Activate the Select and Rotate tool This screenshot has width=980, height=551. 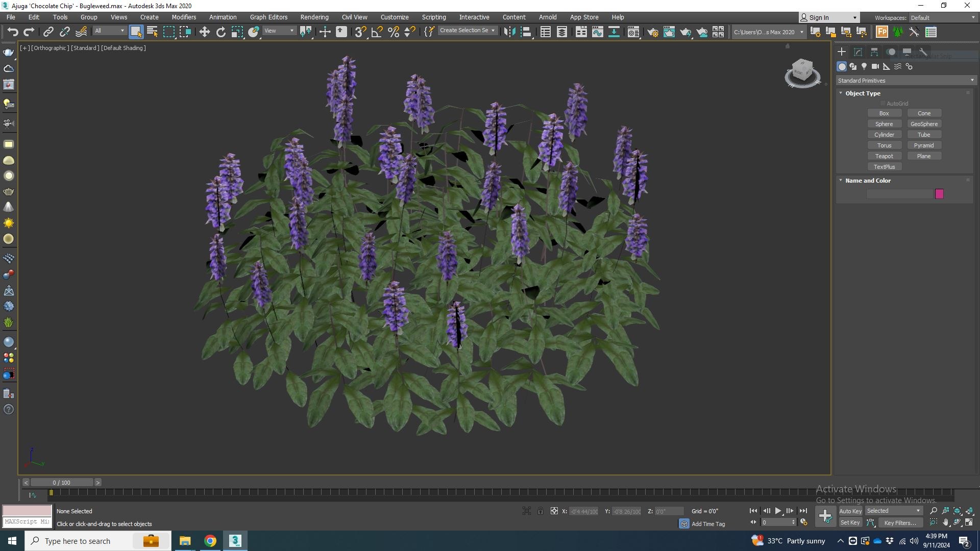[220, 32]
